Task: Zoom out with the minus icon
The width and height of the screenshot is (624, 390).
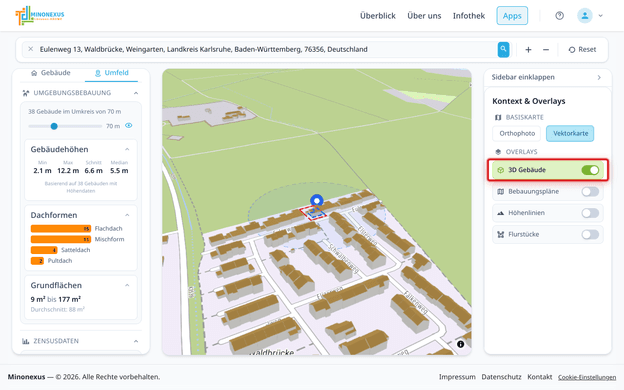Action: coord(546,50)
